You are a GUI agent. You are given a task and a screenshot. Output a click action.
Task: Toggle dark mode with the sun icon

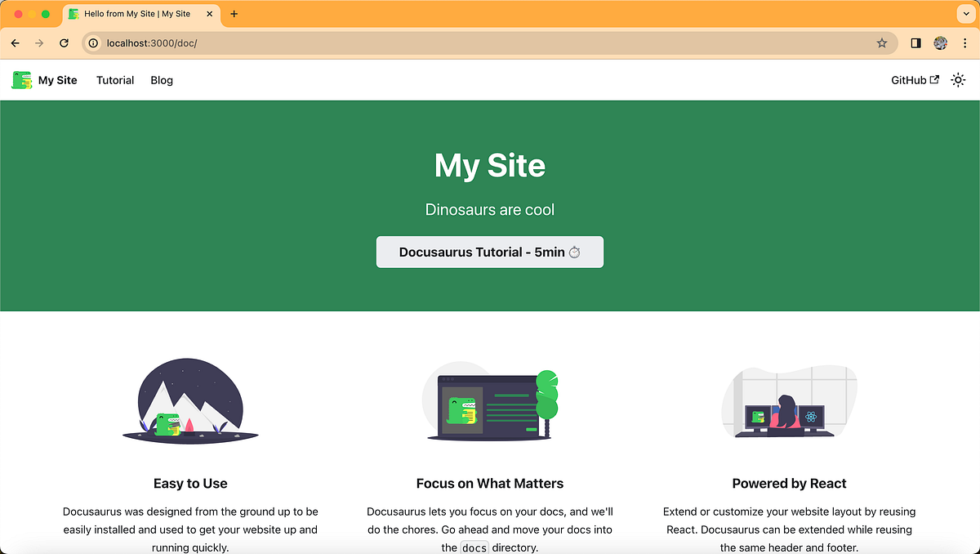(958, 79)
